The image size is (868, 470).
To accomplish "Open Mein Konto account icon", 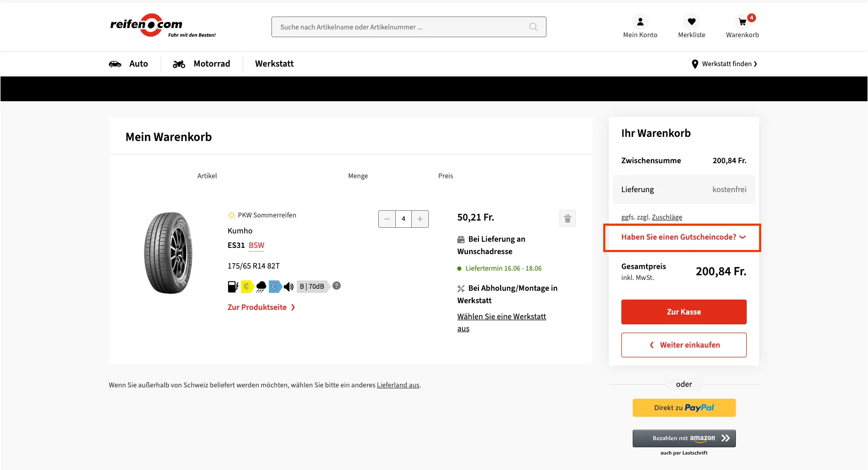I will [640, 22].
